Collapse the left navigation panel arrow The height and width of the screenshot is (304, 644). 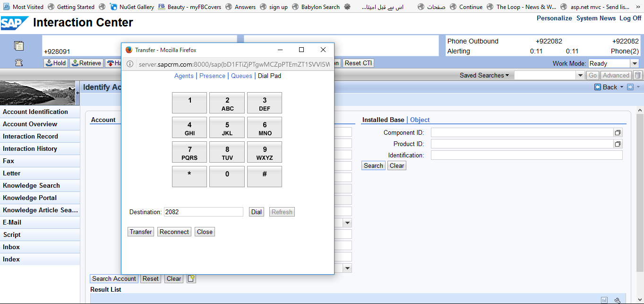point(77,93)
